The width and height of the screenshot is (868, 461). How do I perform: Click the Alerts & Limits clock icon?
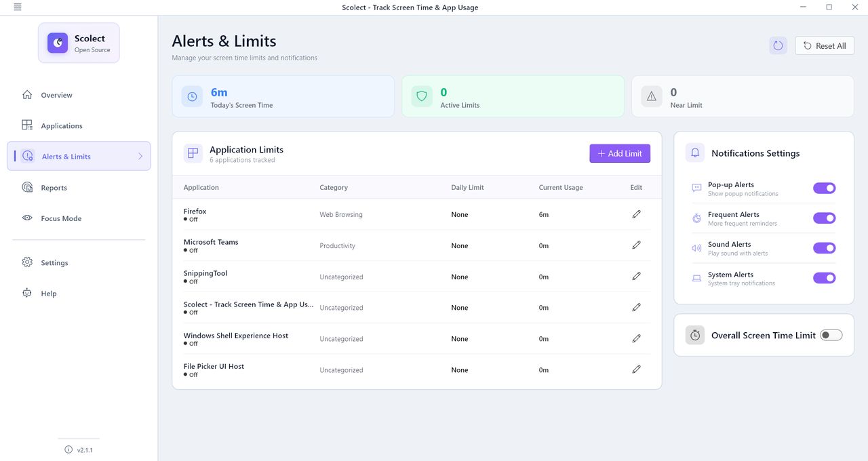(27, 156)
